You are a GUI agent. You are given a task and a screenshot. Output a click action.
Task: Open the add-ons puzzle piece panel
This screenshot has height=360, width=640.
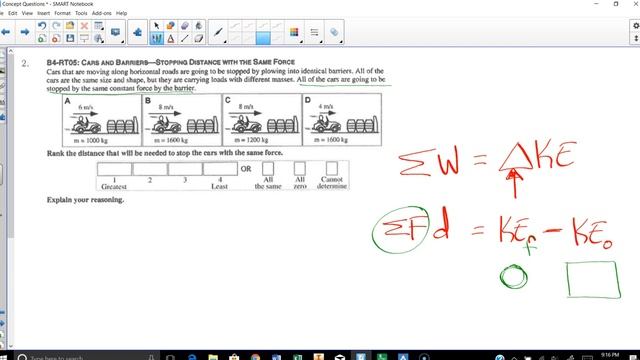(137, 32)
